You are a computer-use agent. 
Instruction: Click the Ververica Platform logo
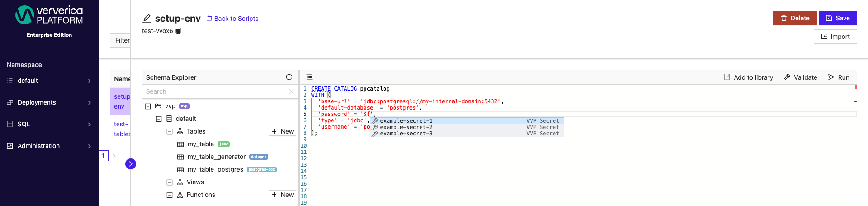[x=49, y=15]
